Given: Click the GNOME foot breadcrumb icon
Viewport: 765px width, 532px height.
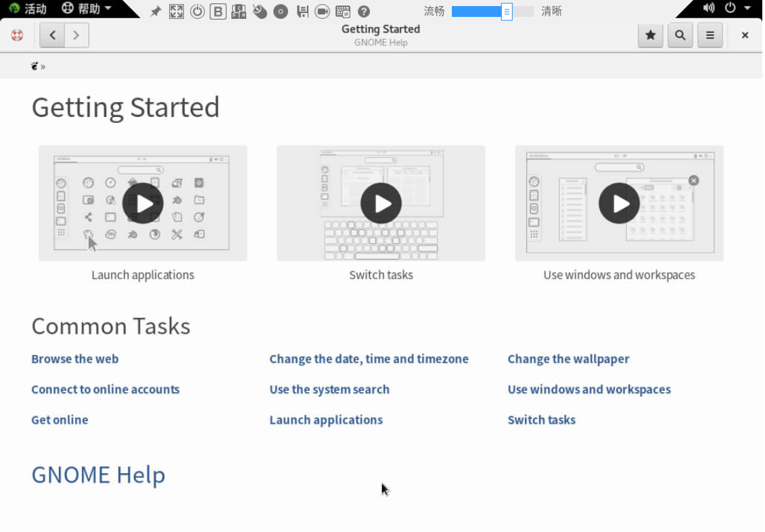Looking at the screenshot, I should click(34, 66).
